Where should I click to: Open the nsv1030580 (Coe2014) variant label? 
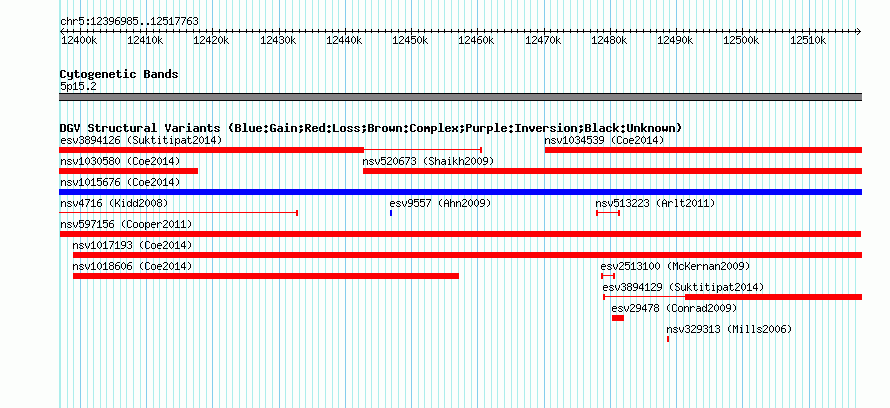(120, 161)
